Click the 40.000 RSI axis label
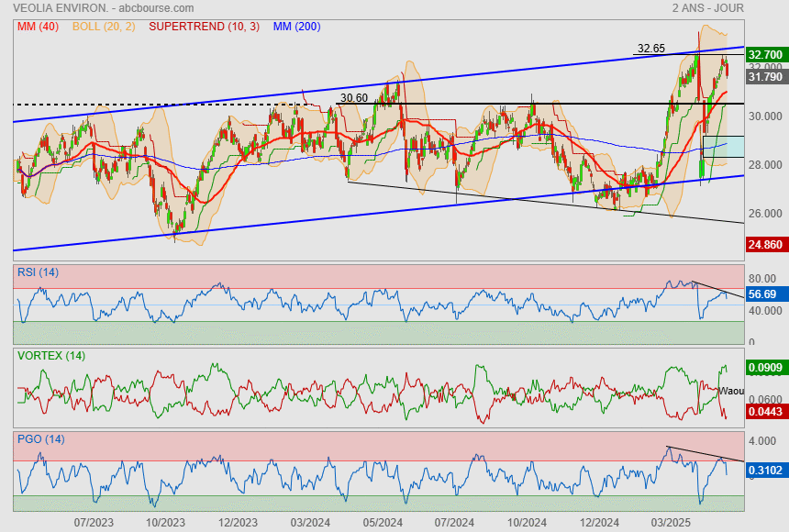 (765, 311)
